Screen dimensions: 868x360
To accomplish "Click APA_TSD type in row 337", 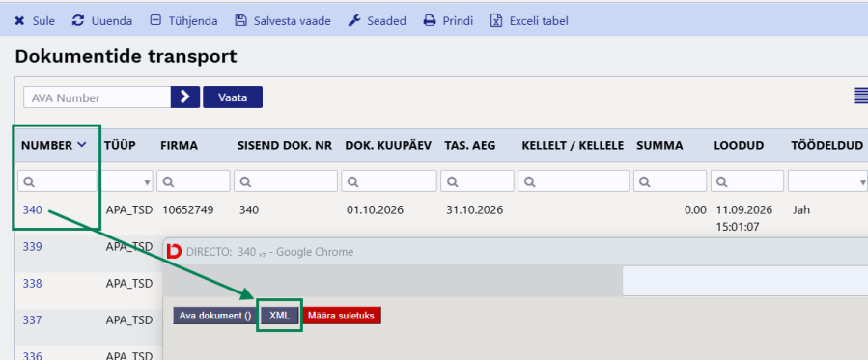I will point(129,320).
